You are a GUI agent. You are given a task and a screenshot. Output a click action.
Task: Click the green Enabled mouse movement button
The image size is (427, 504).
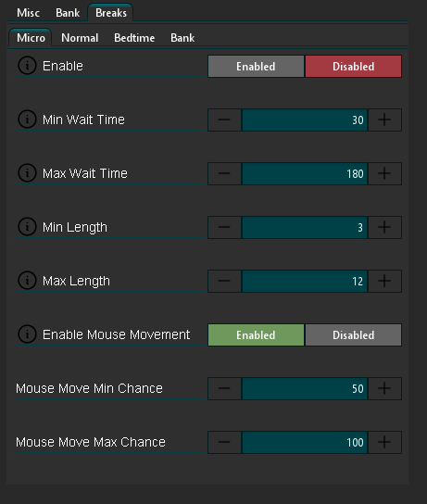(x=256, y=335)
